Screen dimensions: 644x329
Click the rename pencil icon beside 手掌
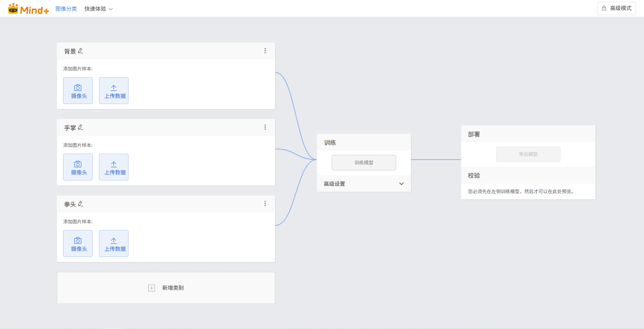click(x=80, y=127)
